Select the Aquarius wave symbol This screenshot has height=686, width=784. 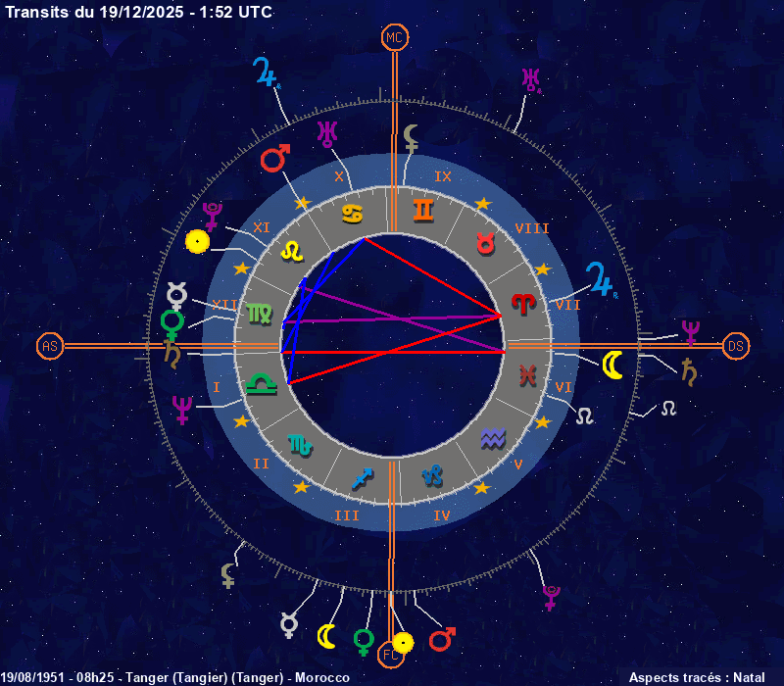pyautogui.click(x=493, y=438)
